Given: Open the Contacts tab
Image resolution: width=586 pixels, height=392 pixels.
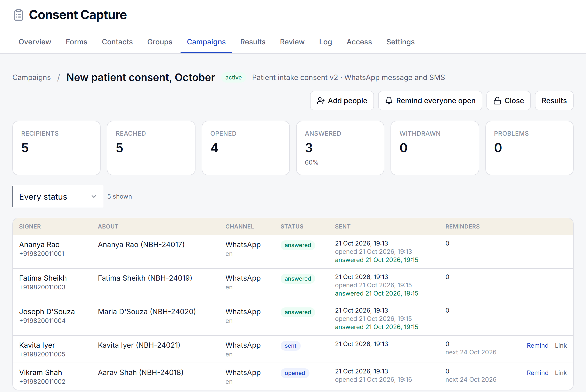Looking at the screenshot, I should (x=117, y=42).
